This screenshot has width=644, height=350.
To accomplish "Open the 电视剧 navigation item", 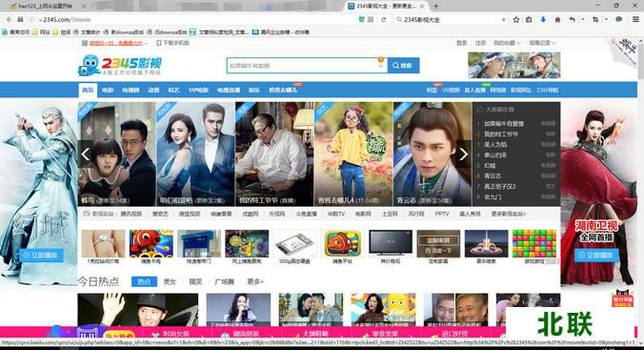I will 131,90.
